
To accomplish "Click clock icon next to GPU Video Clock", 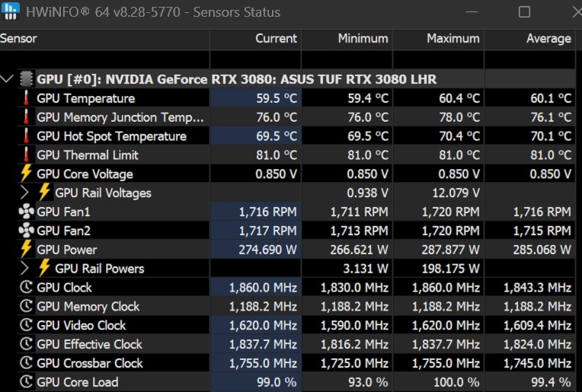I will click(x=27, y=325).
